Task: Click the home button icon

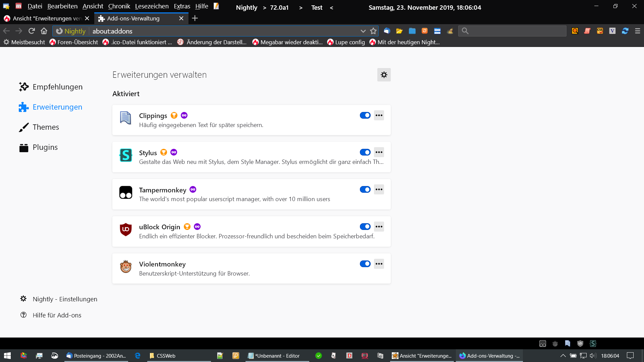Action: pos(44,31)
